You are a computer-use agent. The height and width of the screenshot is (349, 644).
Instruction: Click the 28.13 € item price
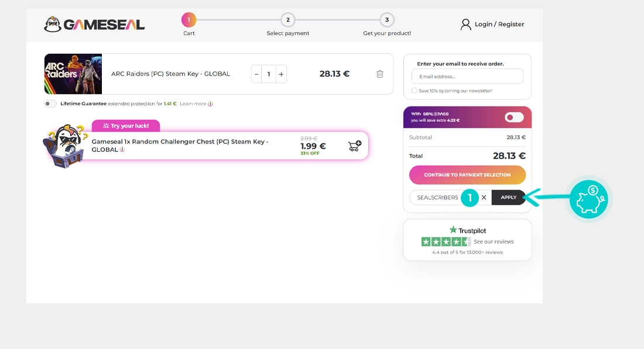(334, 74)
